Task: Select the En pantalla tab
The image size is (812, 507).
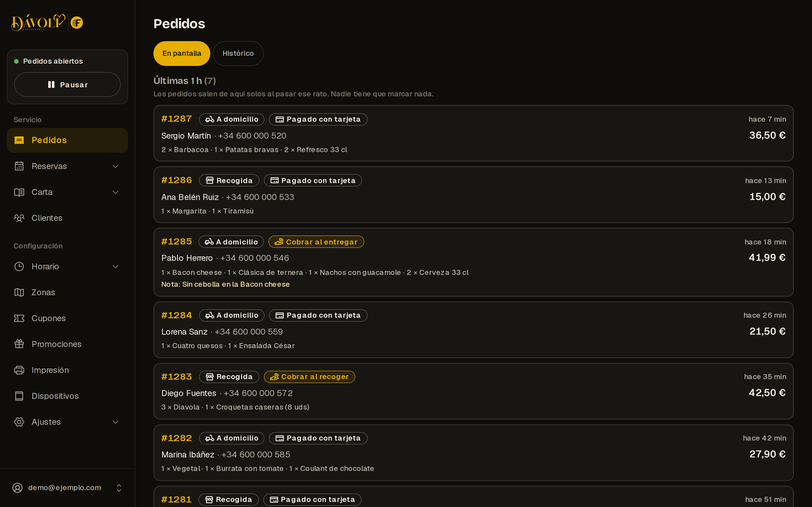Action: click(182, 53)
